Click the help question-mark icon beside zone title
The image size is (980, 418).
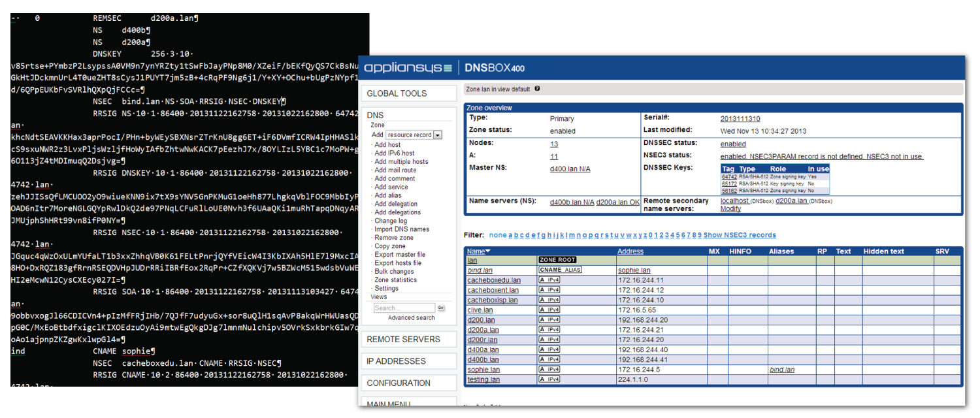pyautogui.click(x=537, y=89)
